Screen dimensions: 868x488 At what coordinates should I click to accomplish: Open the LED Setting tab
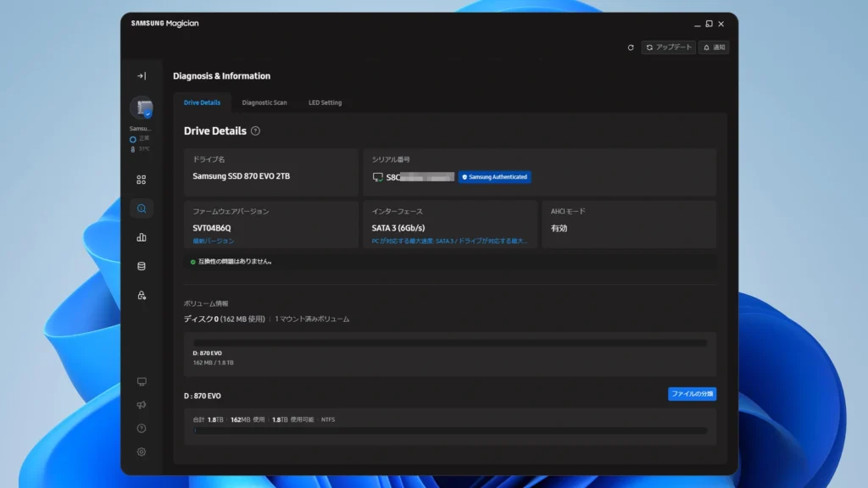[x=325, y=103]
